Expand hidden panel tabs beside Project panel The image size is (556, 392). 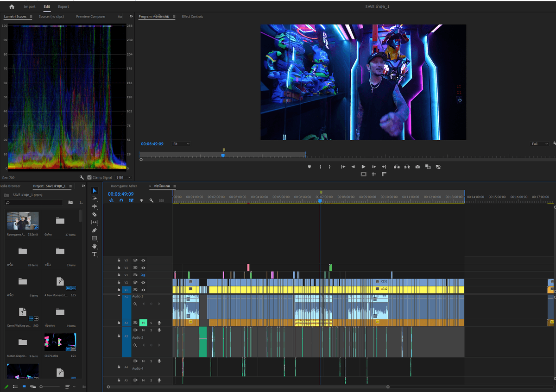pyautogui.click(x=83, y=186)
